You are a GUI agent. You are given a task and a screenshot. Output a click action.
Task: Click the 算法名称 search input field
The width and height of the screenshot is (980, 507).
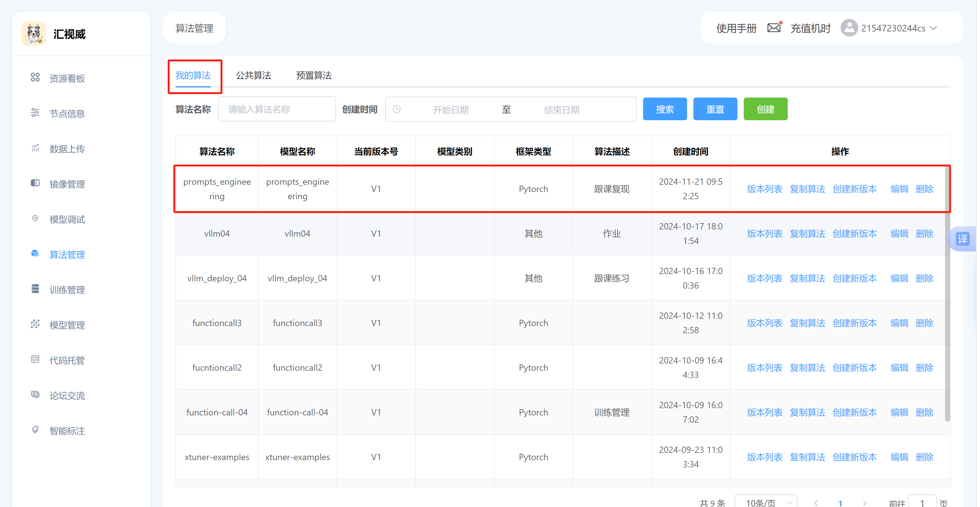tap(277, 110)
